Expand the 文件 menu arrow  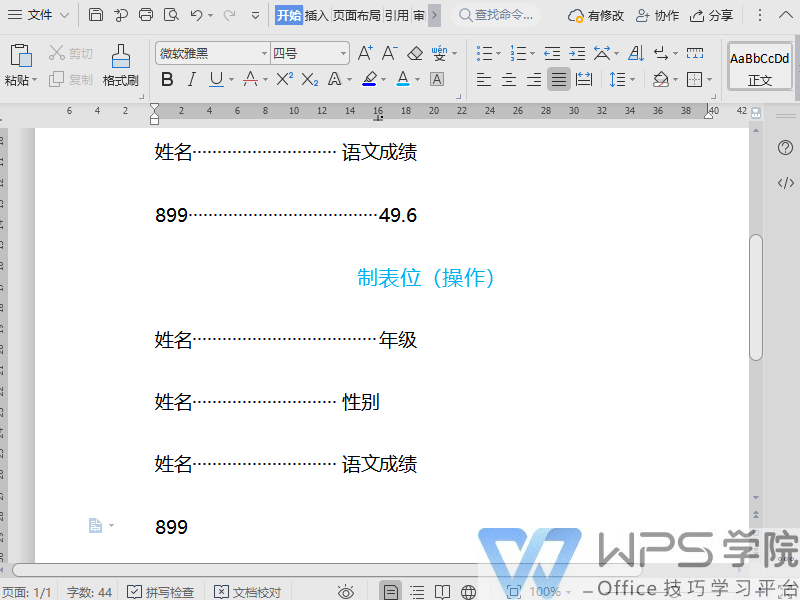pyautogui.click(x=64, y=15)
